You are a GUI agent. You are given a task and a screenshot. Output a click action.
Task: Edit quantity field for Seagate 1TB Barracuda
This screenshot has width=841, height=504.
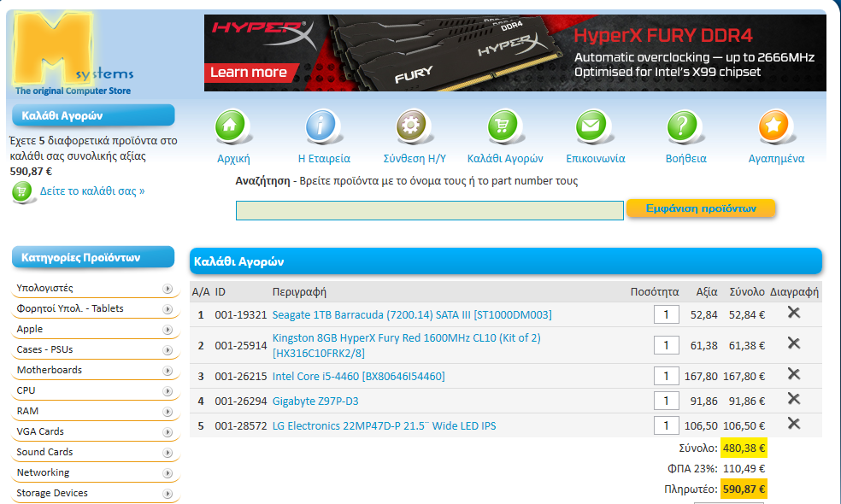(666, 314)
